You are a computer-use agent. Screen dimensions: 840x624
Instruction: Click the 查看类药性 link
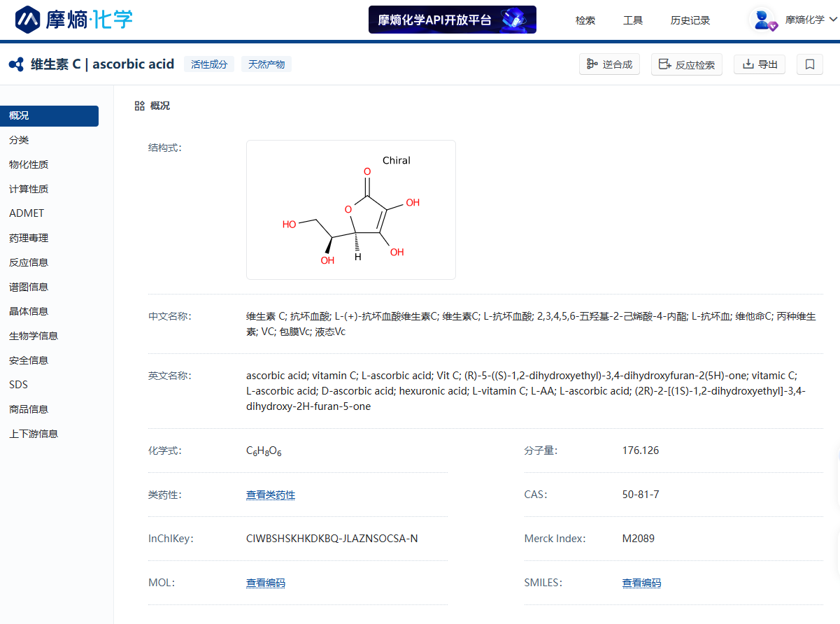coord(271,495)
